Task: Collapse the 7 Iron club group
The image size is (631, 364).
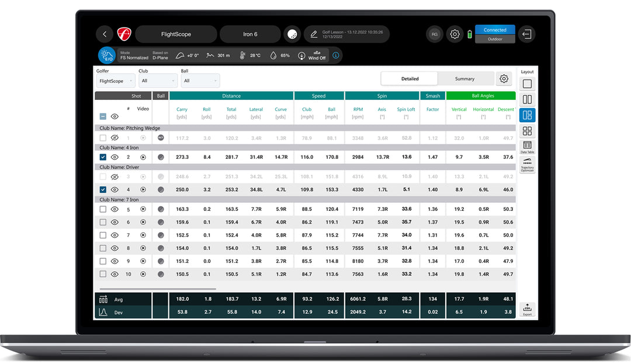Action: click(x=305, y=199)
